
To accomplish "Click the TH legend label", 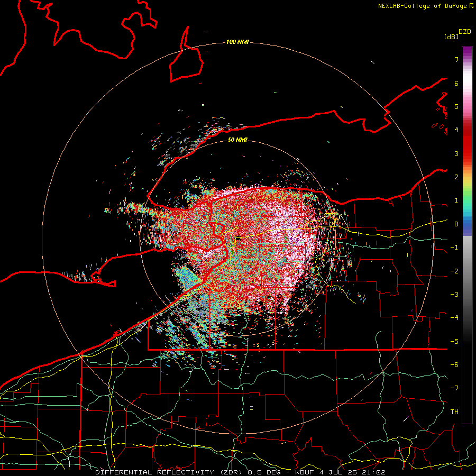I will (454, 412).
